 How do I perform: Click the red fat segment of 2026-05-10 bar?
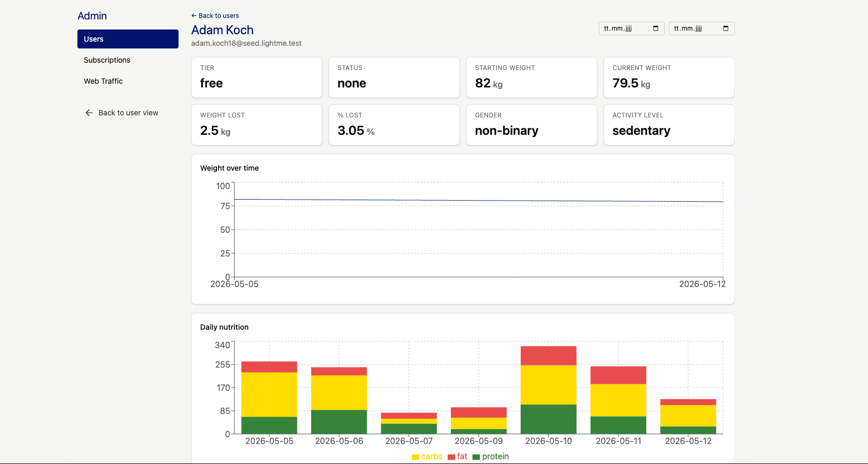pos(548,356)
